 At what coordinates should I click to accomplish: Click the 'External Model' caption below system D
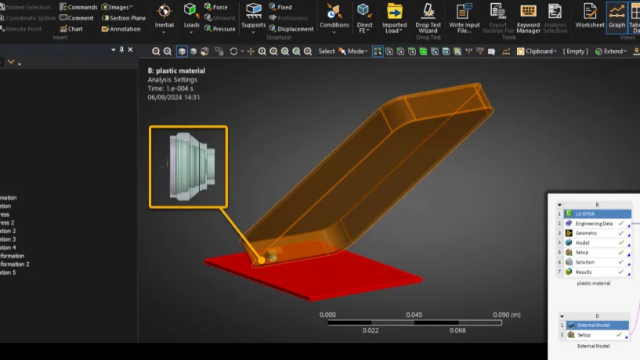593,346
